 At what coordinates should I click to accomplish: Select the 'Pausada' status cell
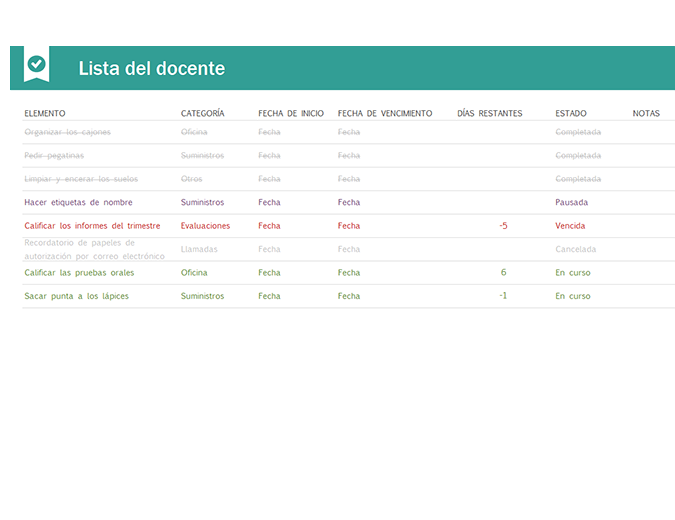click(x=572, y=202)
